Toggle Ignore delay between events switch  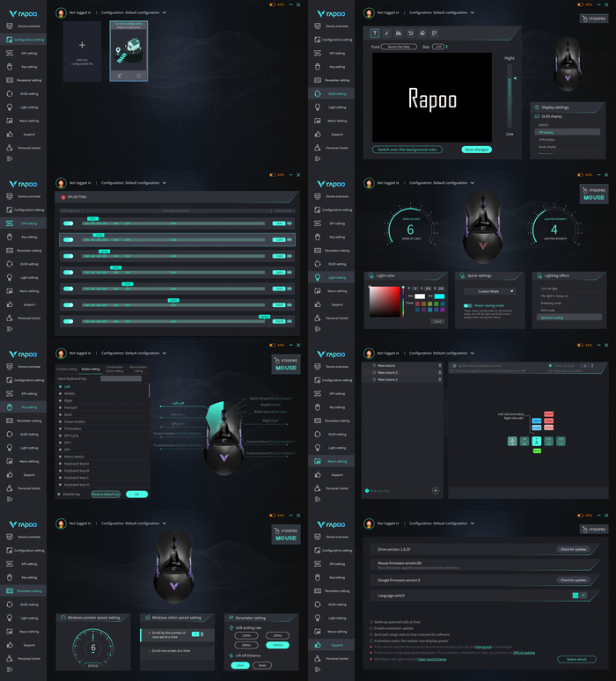click(453, 365)
